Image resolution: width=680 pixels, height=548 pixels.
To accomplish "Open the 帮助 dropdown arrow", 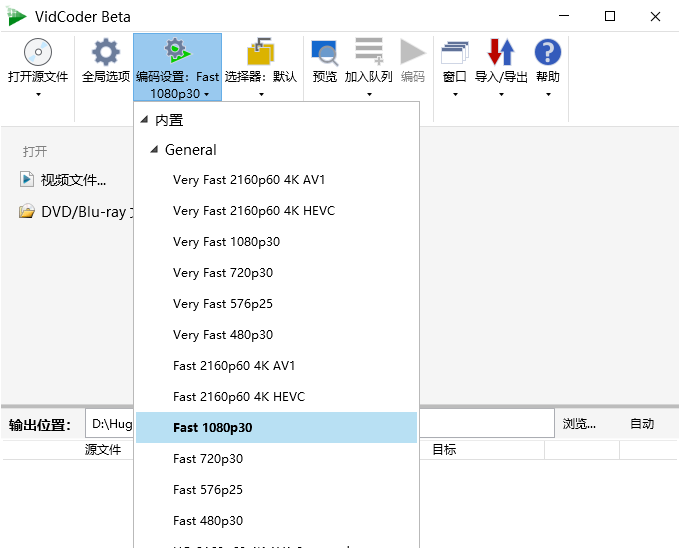I will (548, 94).
